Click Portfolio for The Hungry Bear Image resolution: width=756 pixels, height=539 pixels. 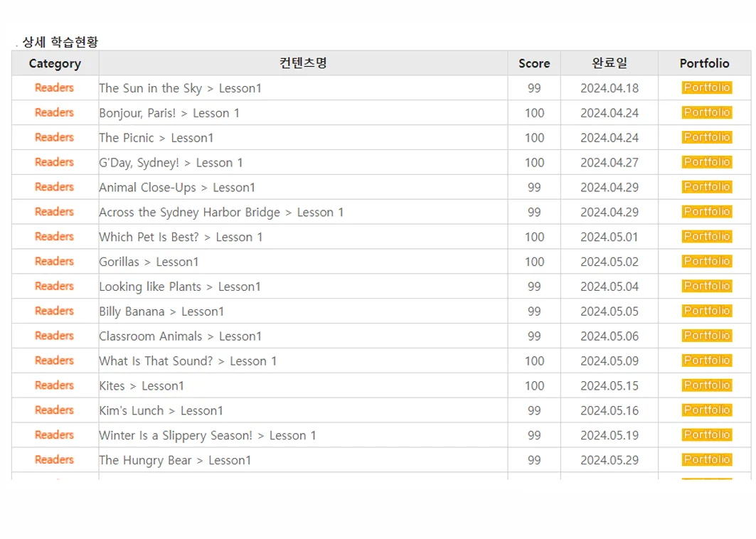coord(707,460)
